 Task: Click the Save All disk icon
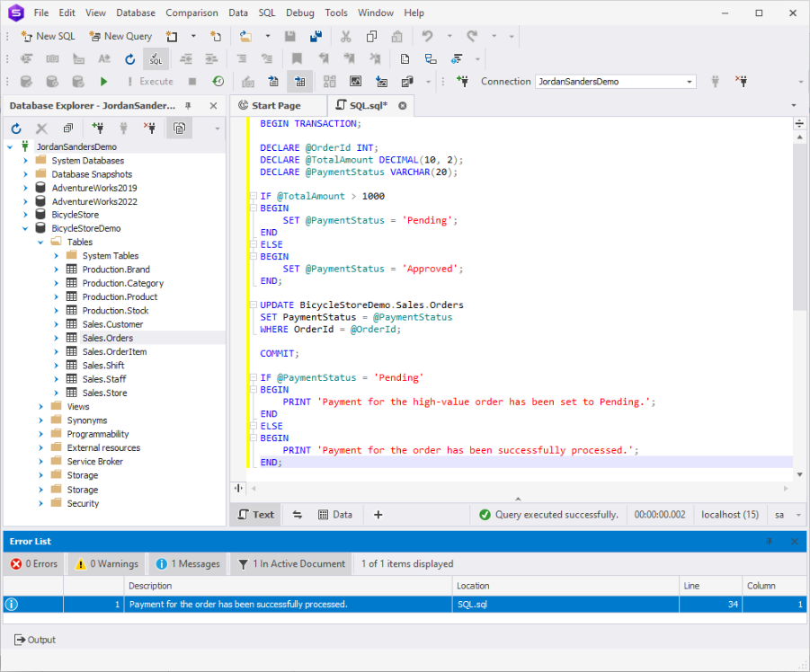(x=316, y=36)
